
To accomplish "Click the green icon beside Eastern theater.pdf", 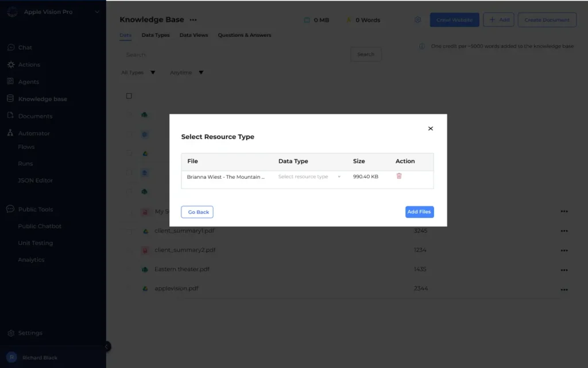I will click(x=145, y=270).
